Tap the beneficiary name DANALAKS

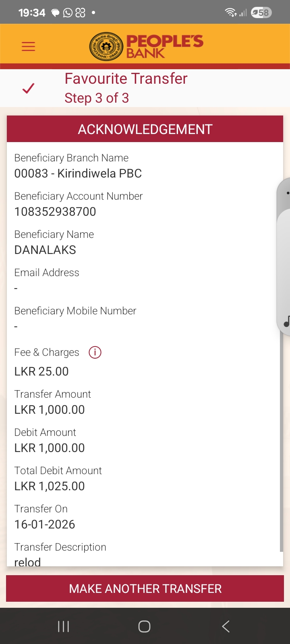coord(45,250)
